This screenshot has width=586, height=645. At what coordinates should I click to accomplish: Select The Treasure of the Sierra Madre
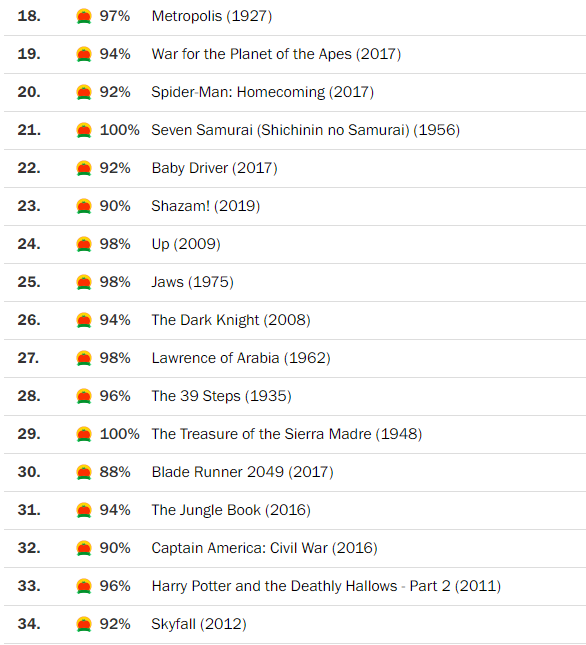(287, 434)
